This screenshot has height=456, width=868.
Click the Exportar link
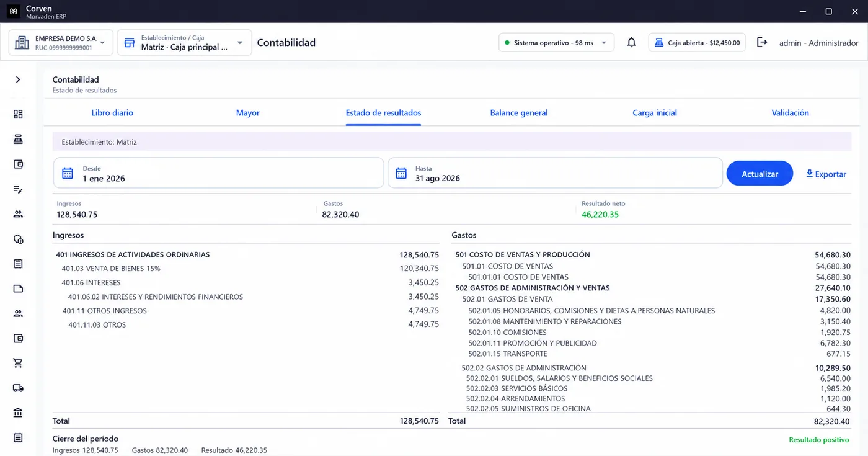tap(826, 174)
